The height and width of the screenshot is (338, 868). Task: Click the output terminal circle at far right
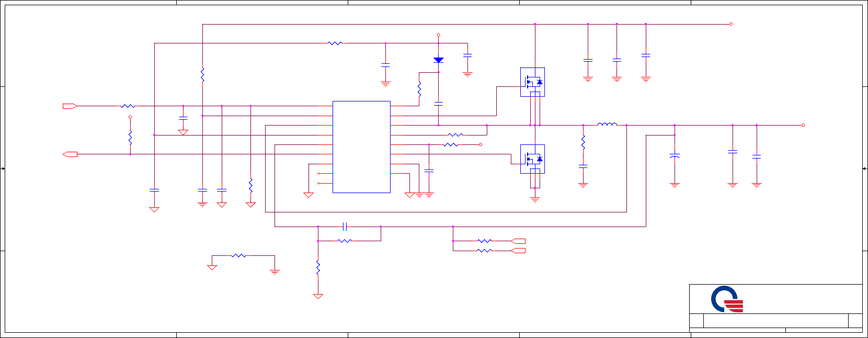pyautogui.click(x=803, y=125)
